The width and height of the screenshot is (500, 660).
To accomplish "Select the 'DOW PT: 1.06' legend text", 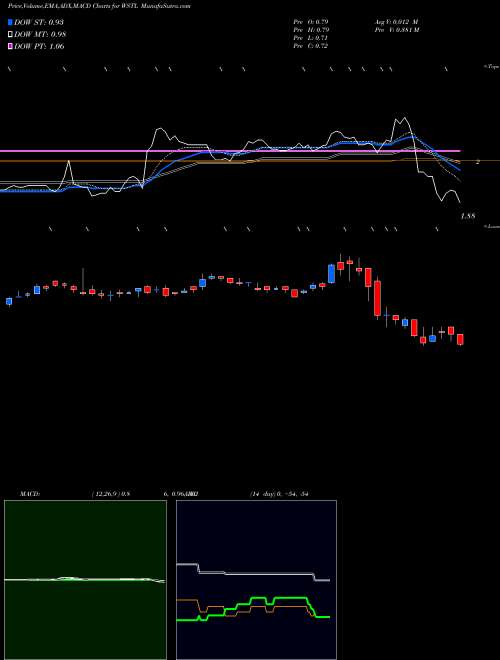I will click(x=39, y=46).
